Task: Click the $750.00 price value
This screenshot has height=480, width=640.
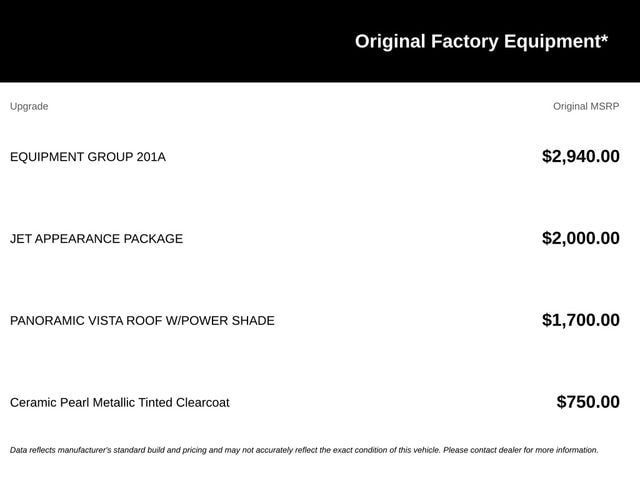Action: 588,402
